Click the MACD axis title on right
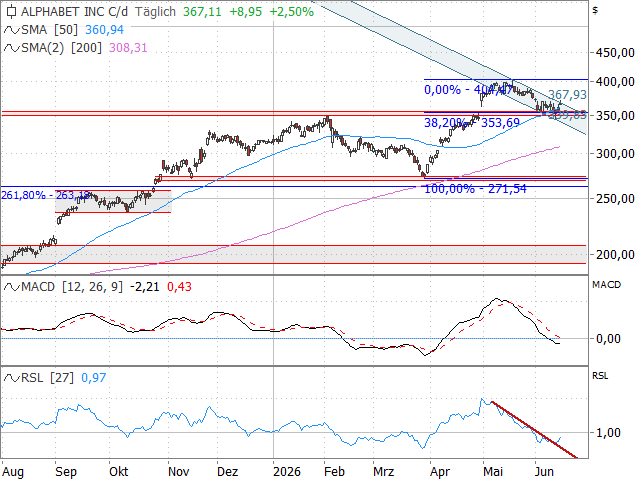Screen dimensions: 640x480 coord(606,284)
